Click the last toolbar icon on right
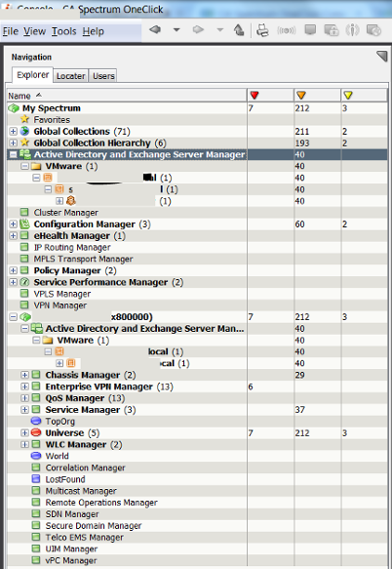Viewport: 392px width, 569px height. pyautogui.click(x=373, y=30)
